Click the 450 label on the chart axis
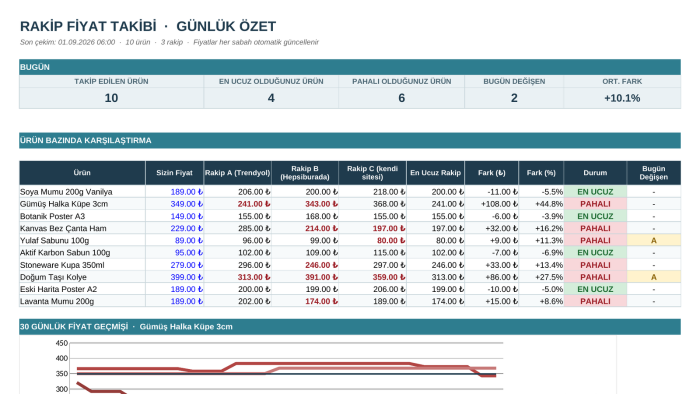Viewport: 700px width, 394px height. click(62, 343)
